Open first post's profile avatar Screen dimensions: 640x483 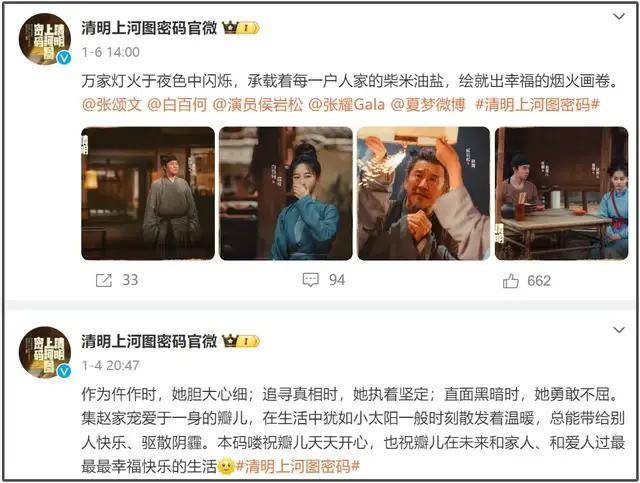(x=45, y=39)
